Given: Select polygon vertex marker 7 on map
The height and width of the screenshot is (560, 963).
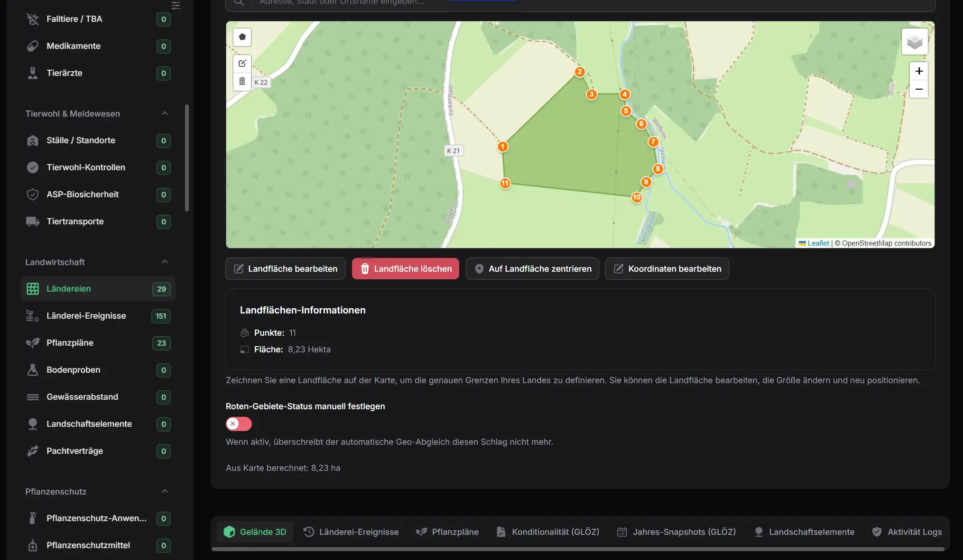Looking at the screenshot, I should pyautogui.click(x=653, y=142).
